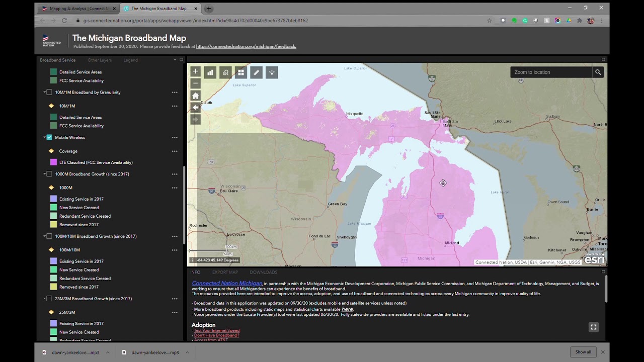Click the LTE Classified pink swatch

click(53, 162)
